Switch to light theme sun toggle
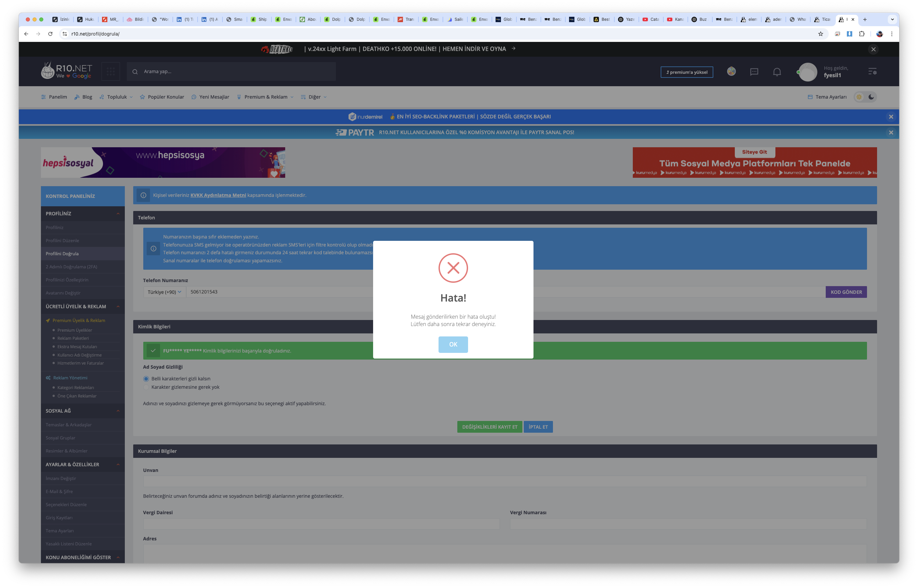 [x=859, y=97]
